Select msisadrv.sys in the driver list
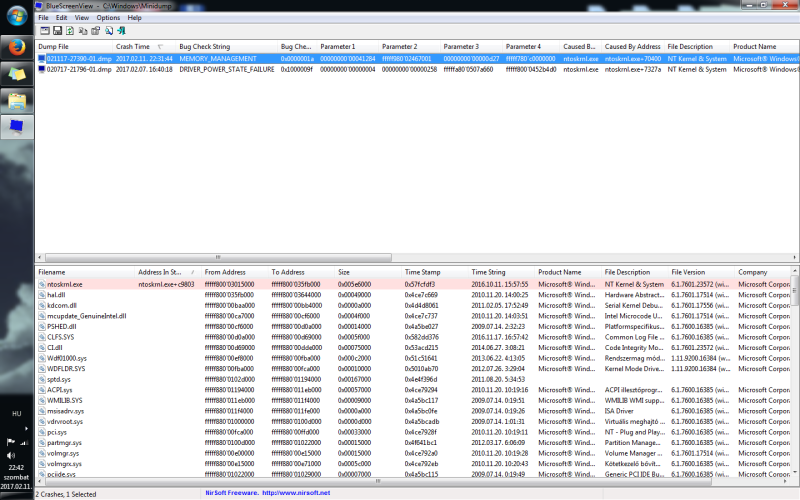 point(65,411)
